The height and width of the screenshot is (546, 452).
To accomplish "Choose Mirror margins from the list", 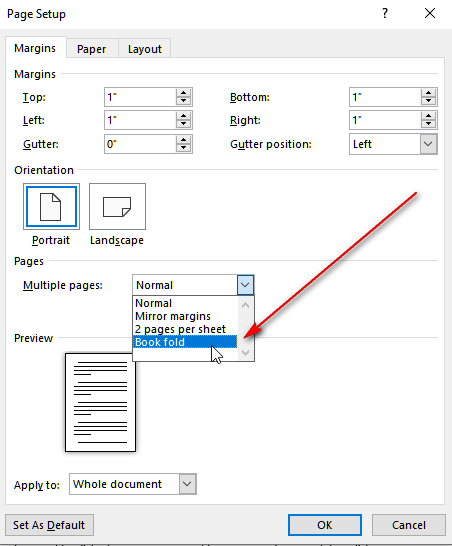I will 185,316.
